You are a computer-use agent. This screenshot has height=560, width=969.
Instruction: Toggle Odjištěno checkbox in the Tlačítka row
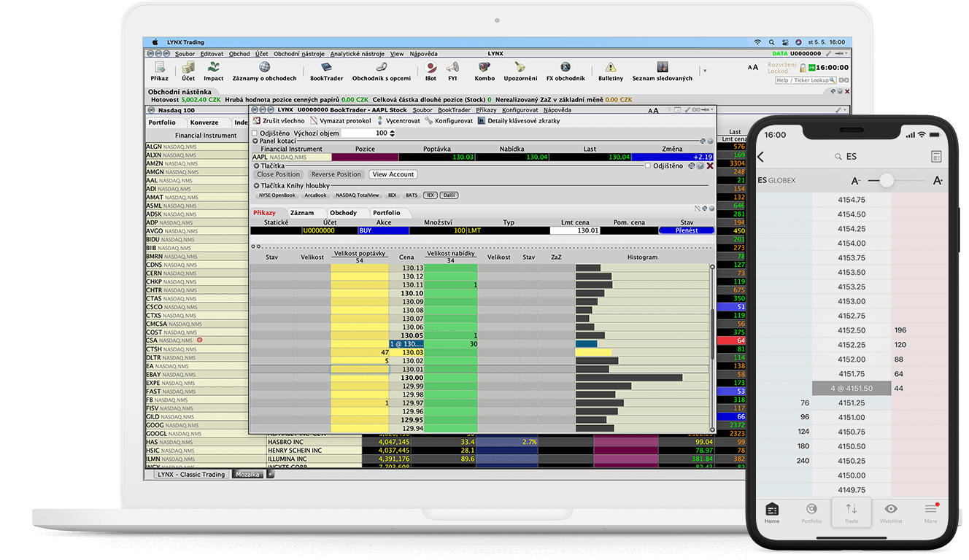point(647,166)
